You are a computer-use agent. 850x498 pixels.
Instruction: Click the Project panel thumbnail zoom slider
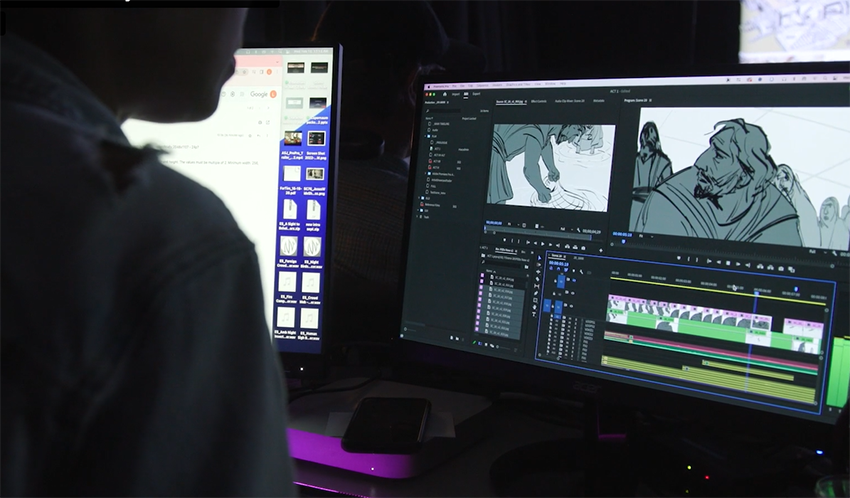click(505, 348)
